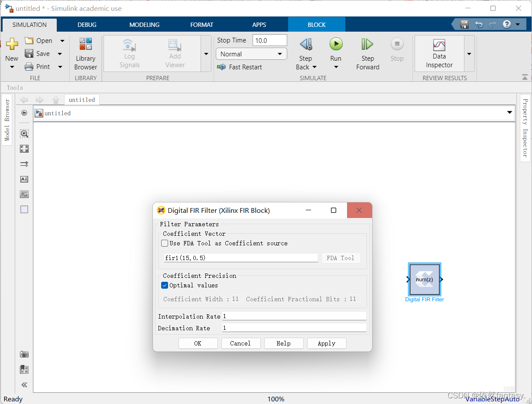Click the Step Forward icon
Viewport: 532px width, 404px height.
[367, 44]
